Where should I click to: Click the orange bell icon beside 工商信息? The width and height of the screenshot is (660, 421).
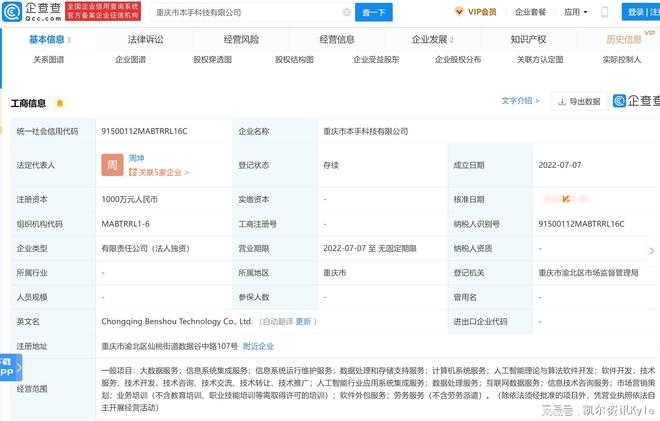pyautogui.click(x=60, y=103)
